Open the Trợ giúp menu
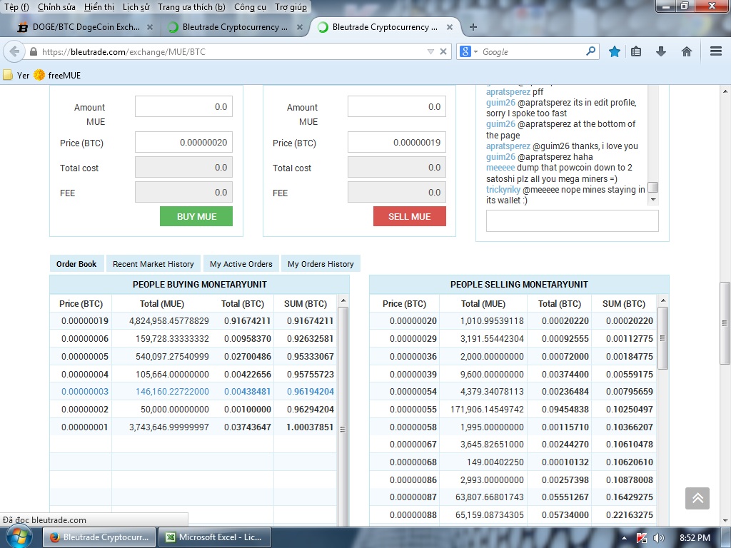 click(291, 7)
